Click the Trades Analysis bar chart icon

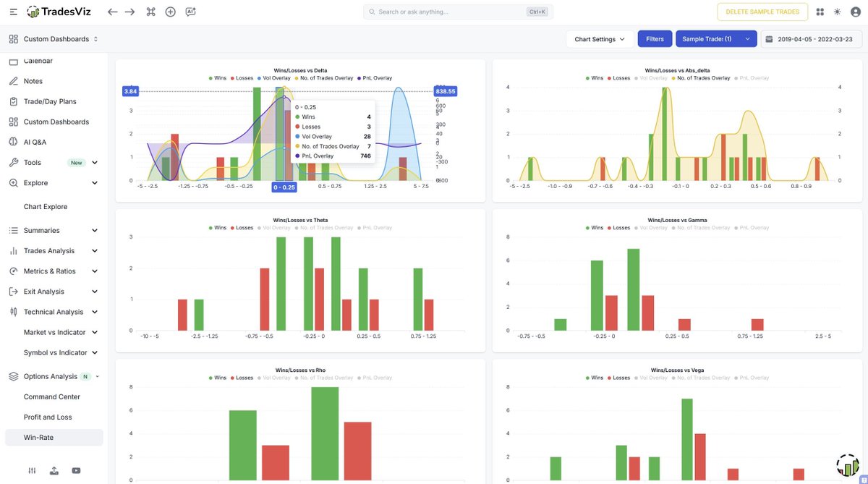13,250
